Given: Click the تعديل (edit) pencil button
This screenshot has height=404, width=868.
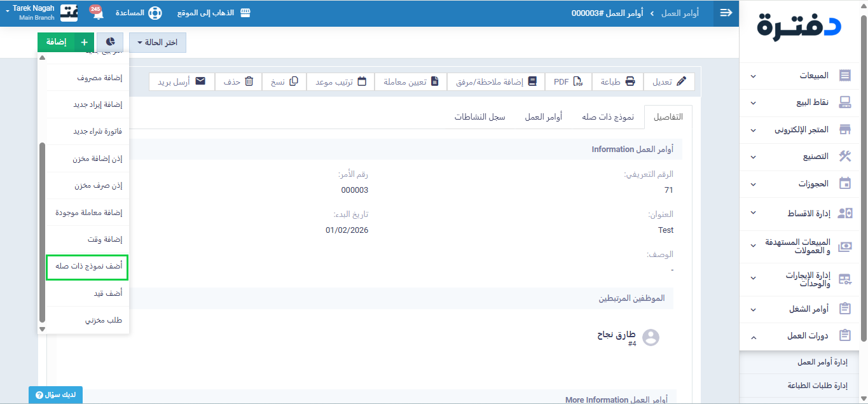Looking at the screenshot, I should tap(670, 81).
